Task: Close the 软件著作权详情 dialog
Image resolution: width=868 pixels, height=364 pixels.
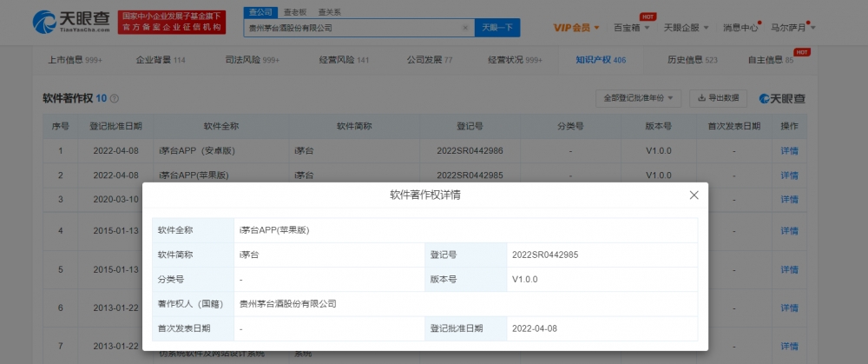Action: (x=694, y=195)
